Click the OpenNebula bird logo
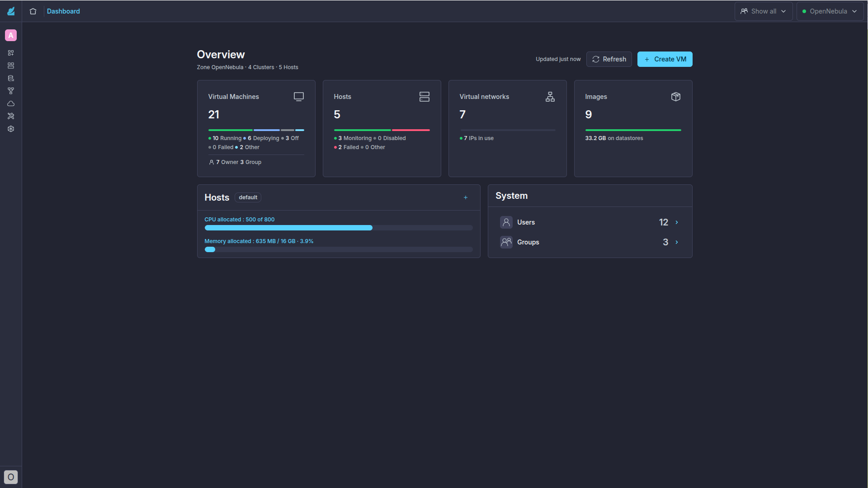868x488 pixels. click(11, 11)
